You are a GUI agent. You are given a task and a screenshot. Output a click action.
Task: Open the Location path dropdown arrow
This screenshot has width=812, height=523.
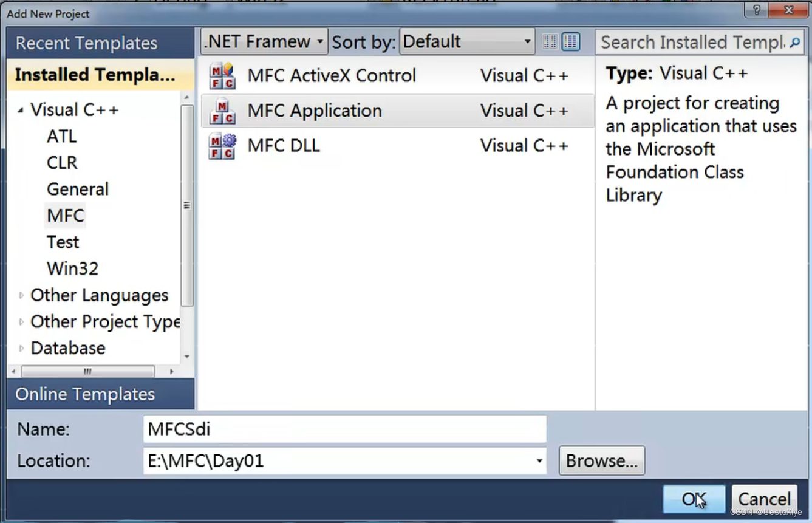click(539, 461)
